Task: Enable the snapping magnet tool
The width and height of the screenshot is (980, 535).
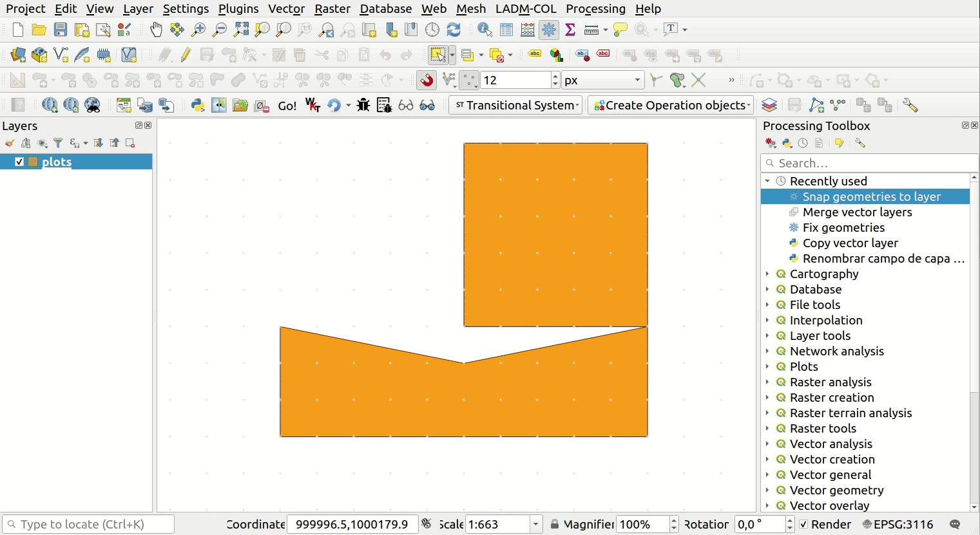Action: pos(426,80)
